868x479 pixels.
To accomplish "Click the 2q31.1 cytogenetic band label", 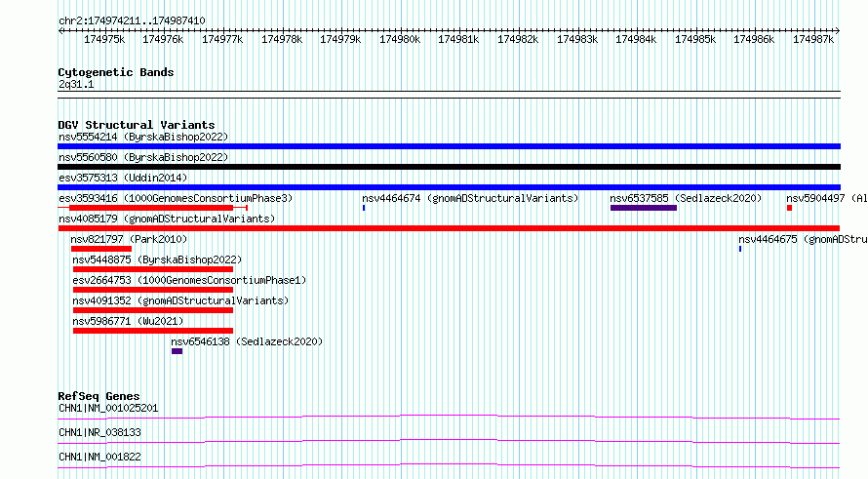I will [x=76, y=85].
